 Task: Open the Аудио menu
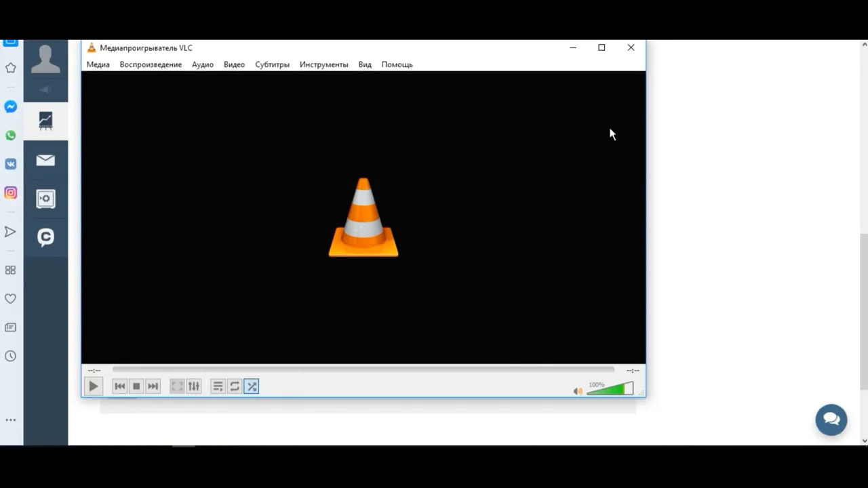[202, 64]
